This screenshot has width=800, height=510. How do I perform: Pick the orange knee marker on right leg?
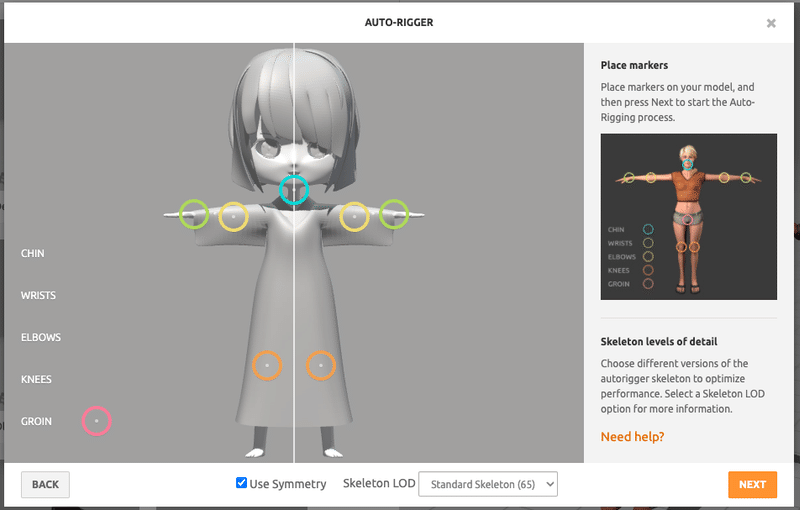click(321, 366)
